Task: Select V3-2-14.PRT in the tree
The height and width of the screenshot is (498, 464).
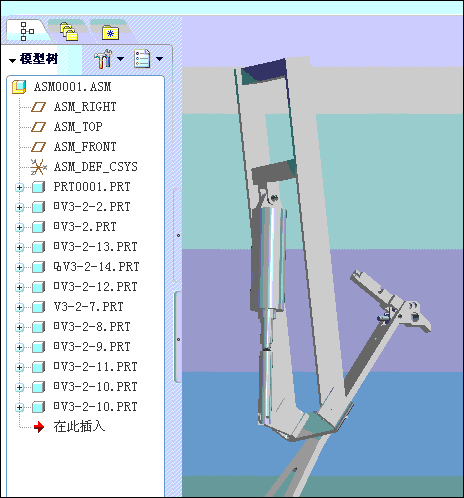Action: point(96,267)
